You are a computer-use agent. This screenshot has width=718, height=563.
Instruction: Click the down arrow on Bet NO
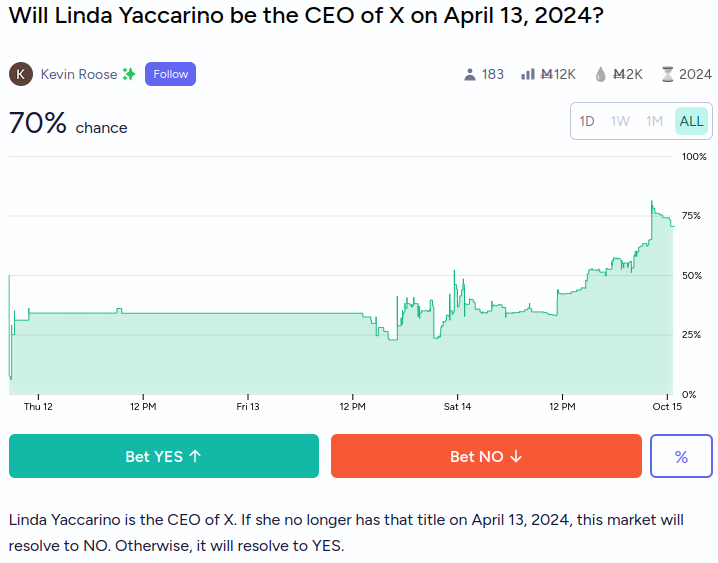click(x=516, y=456)
